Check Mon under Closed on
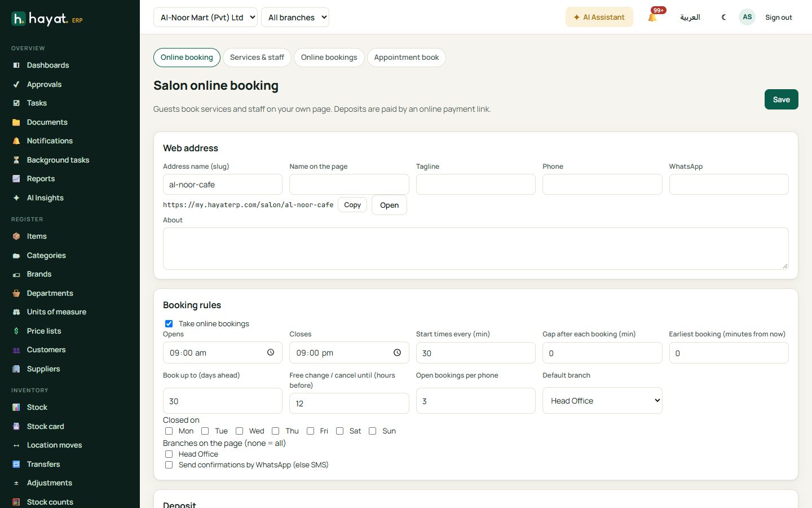 [169, 431]
